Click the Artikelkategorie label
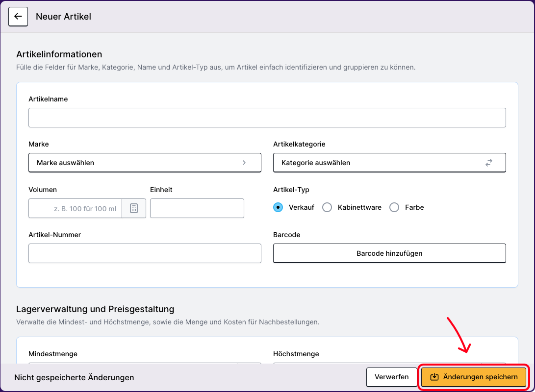The width and height of the screenshot is (535, 392). (x=299, y=144)
